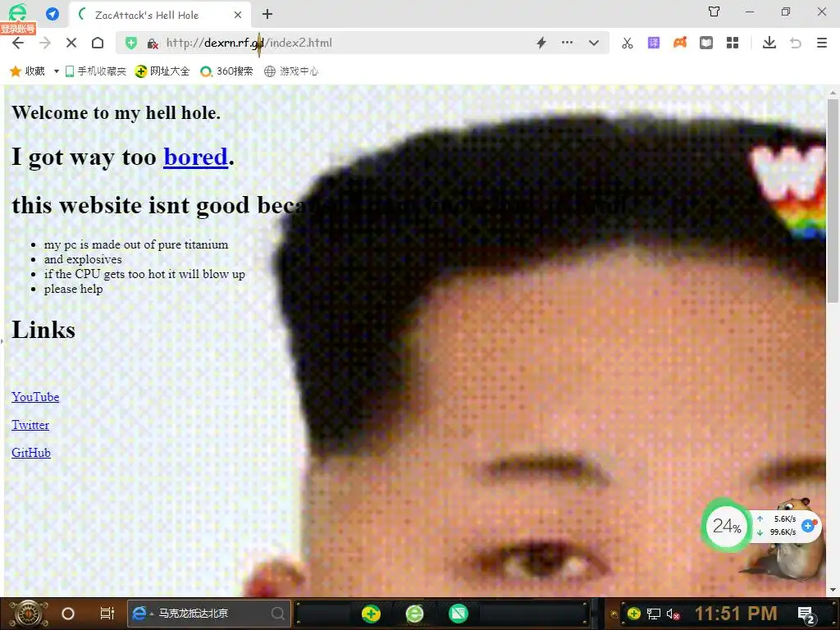The height and width of the screenshot is (630, 840).
Task: Click the lightning speed mode icon
Action: point(541,43)
